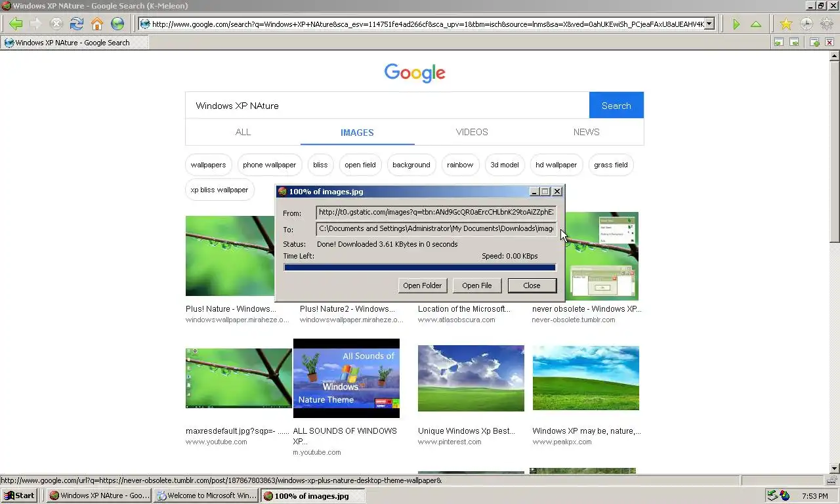Switch to the VIDEOS search tab
Viewport: 840px width, 504px height.
click(x=472, y=132)
